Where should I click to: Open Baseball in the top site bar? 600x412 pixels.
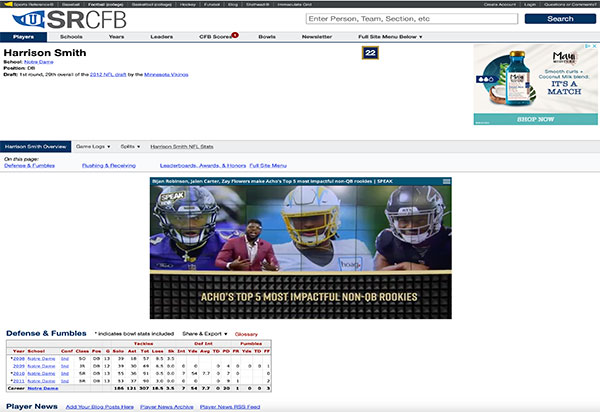click(x=71, y=5)
